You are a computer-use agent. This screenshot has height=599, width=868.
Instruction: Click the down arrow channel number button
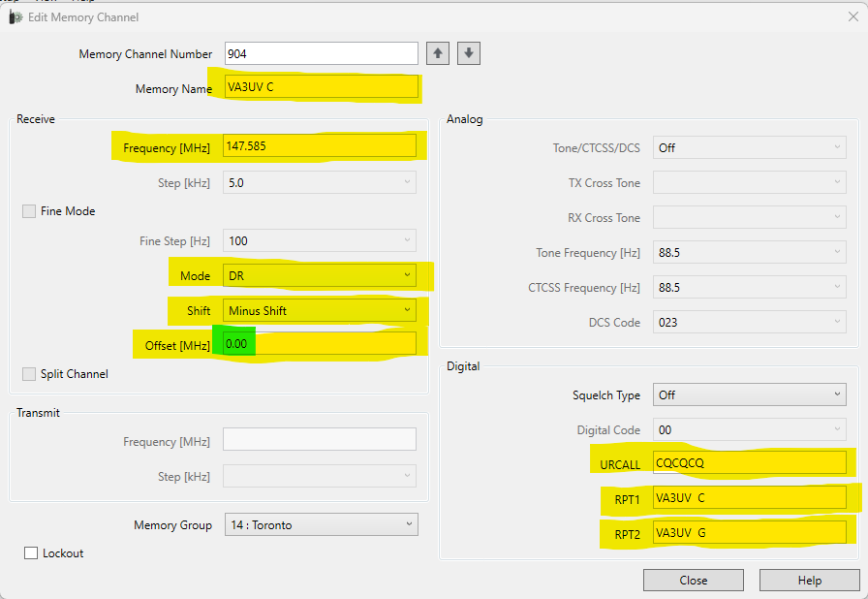(x=469, y=53)
